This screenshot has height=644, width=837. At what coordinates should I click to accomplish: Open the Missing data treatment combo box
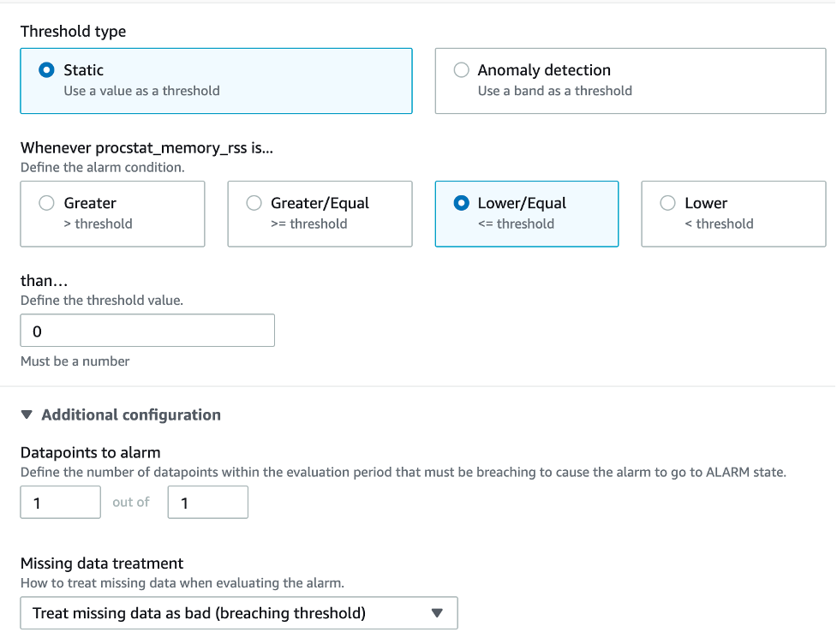(x=239, y=613)
